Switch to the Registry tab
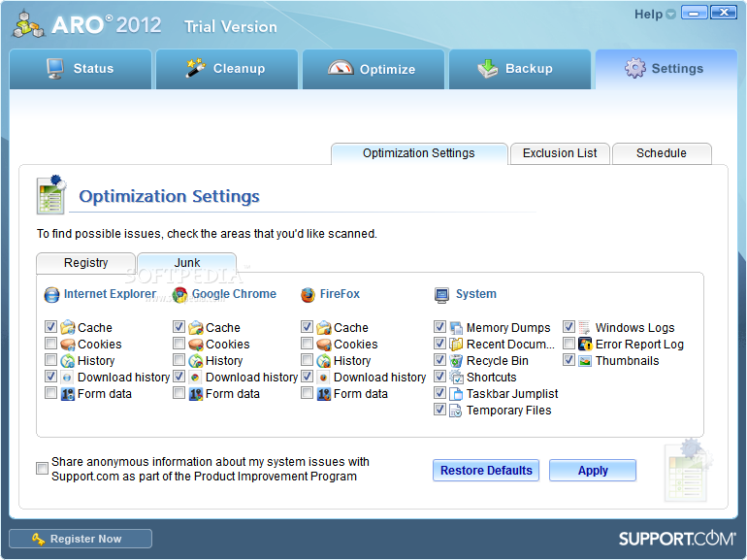This screenshot has height=560, width=747. coord(85,263)
